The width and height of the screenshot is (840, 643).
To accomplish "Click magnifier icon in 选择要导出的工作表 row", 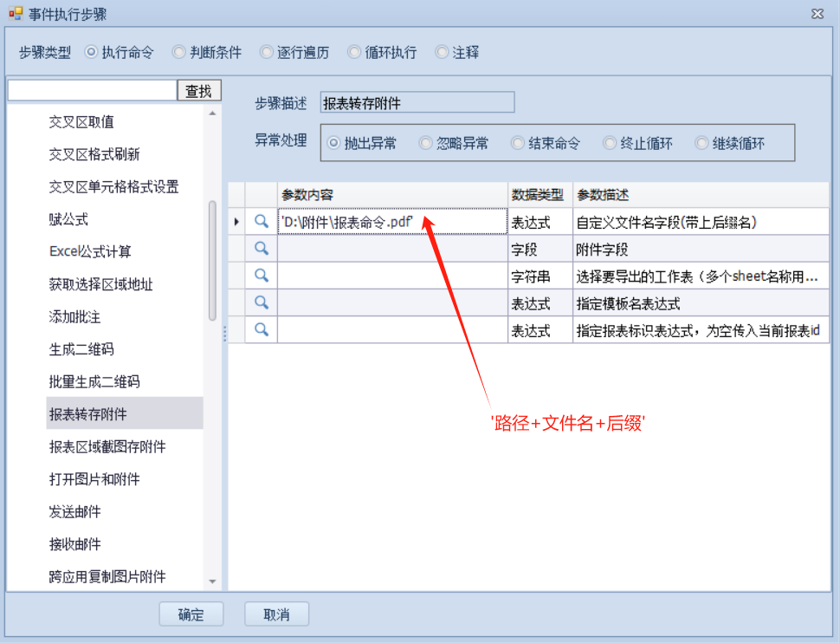I will click(261, 276).
